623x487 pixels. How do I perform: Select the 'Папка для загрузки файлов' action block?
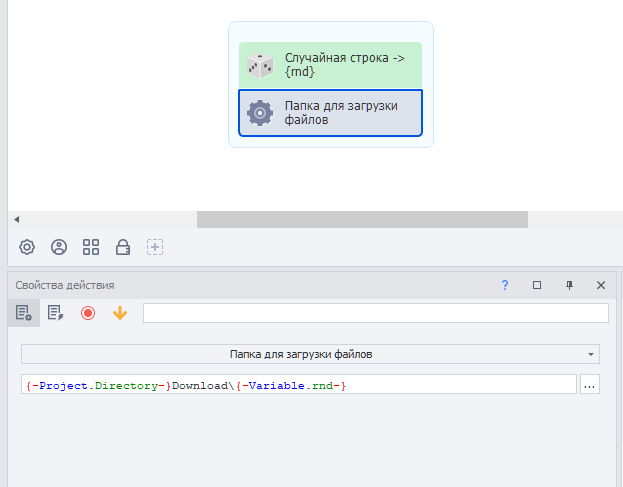(330, 113)
